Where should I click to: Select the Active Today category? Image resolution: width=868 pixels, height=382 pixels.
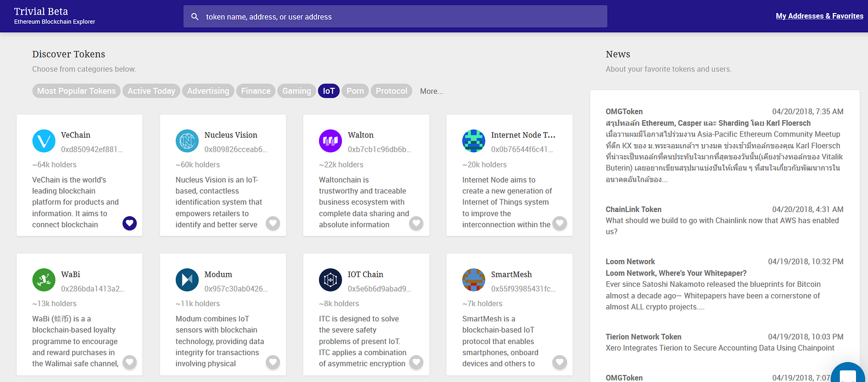point(151,91)
